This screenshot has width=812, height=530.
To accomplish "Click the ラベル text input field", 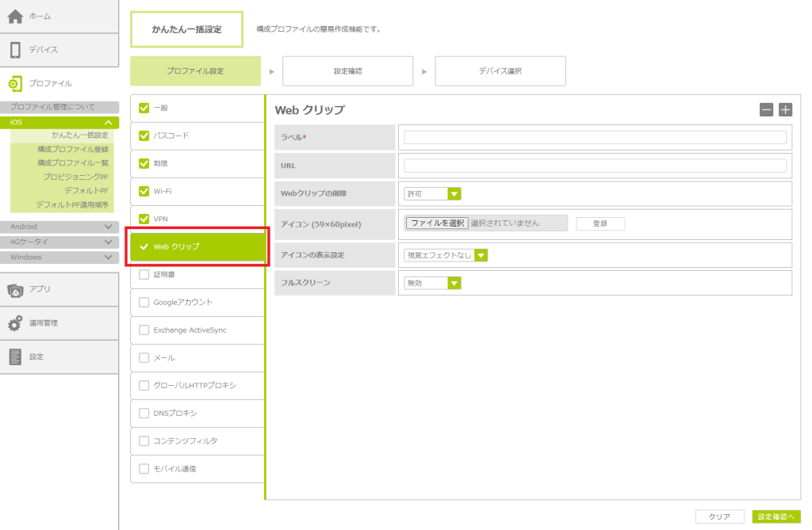I will coord(595,137).
